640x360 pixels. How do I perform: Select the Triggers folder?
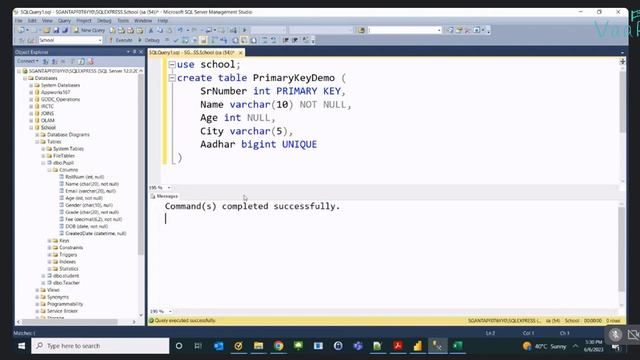tap(68, 255)
